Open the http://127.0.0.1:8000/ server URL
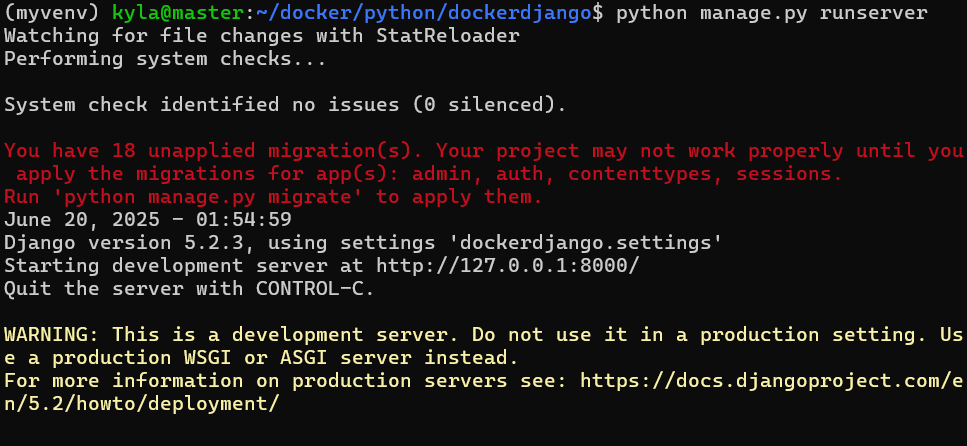Image resolution: width=967 pixels, height=446 pixels. tap(508, 266)
